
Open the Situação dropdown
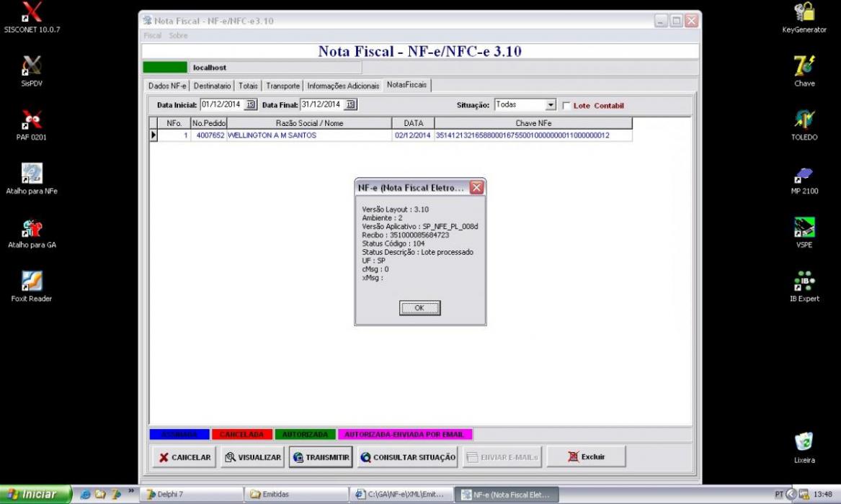coord(551,105)
